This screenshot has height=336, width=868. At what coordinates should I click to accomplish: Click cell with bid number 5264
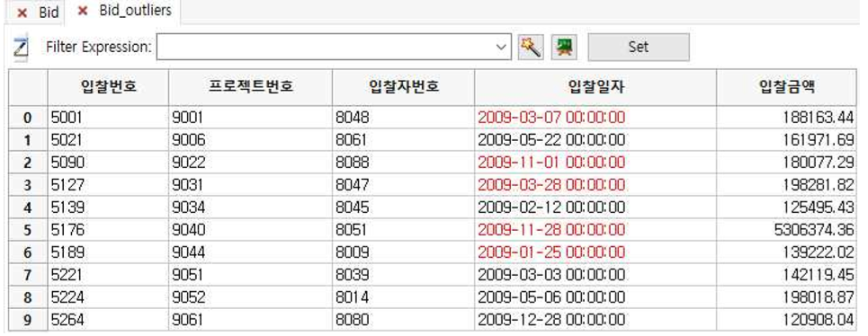[108, 320]
